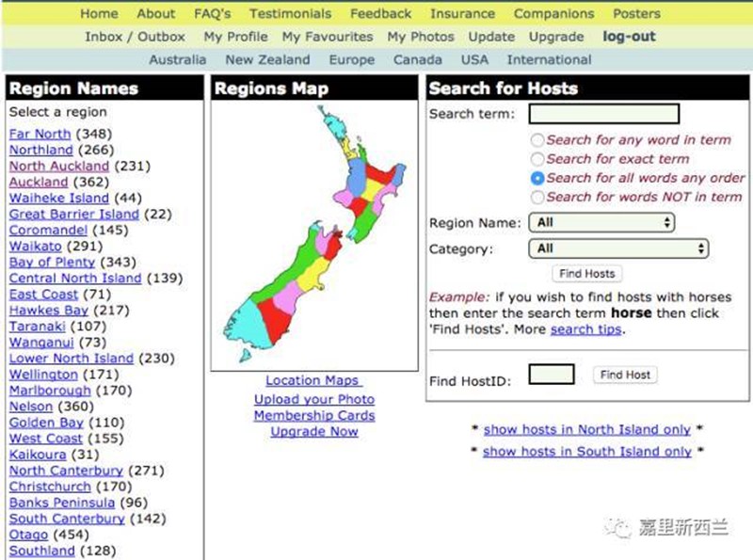Switch to the Australia country tab
The image size is (753, 560).
pos(178,60)
